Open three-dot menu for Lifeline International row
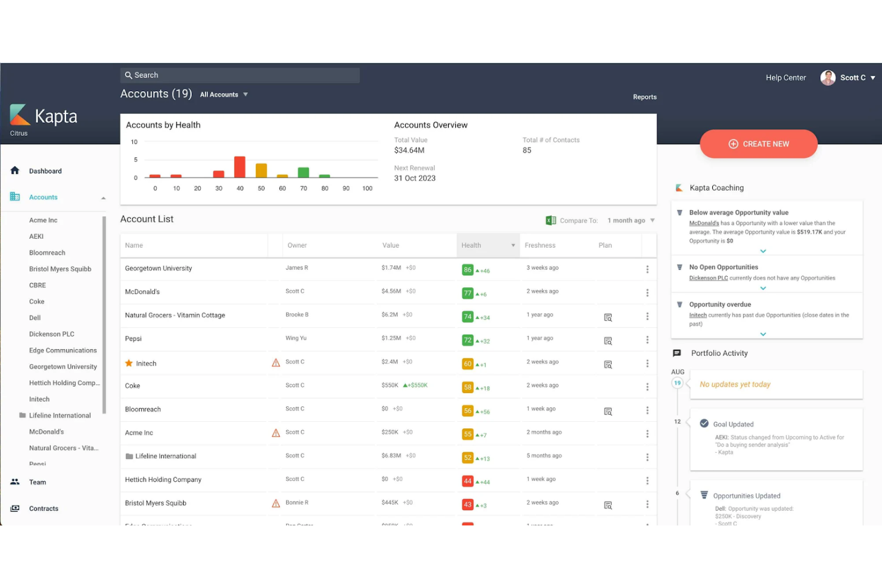The width and height of the screenshot is (882, 588). (647, 457)
